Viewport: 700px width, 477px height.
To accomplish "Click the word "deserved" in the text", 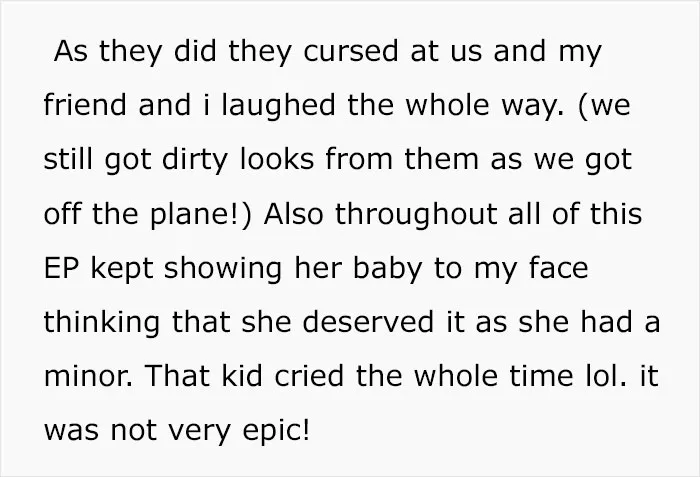I will (368, 322).
